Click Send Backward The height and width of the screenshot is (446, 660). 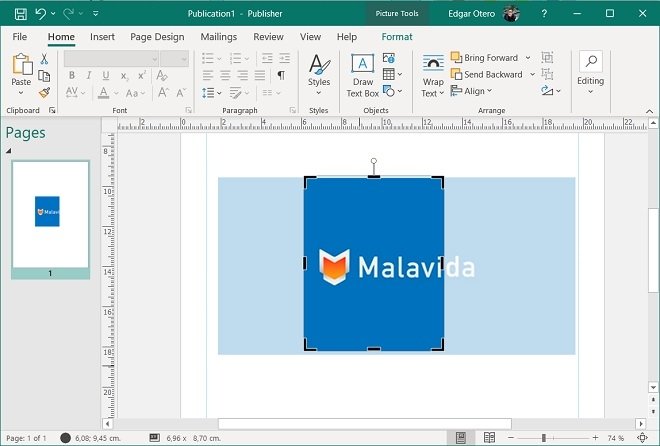487,74
